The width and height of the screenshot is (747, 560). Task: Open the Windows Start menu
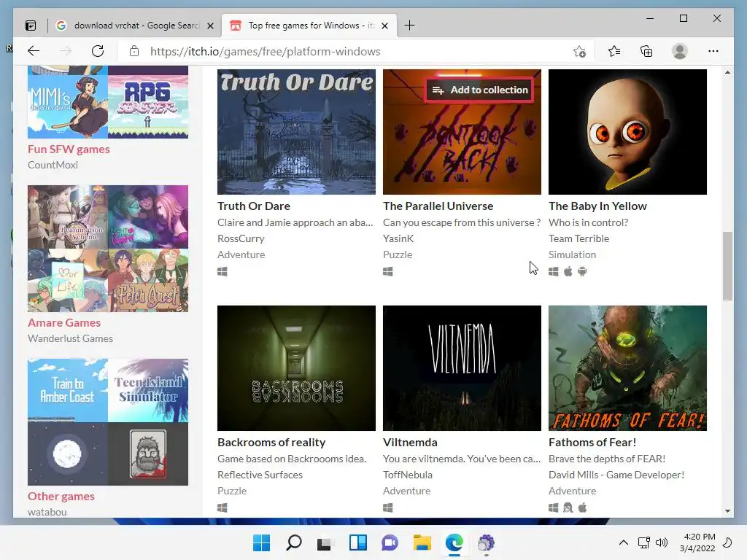[x=261, y=542]
